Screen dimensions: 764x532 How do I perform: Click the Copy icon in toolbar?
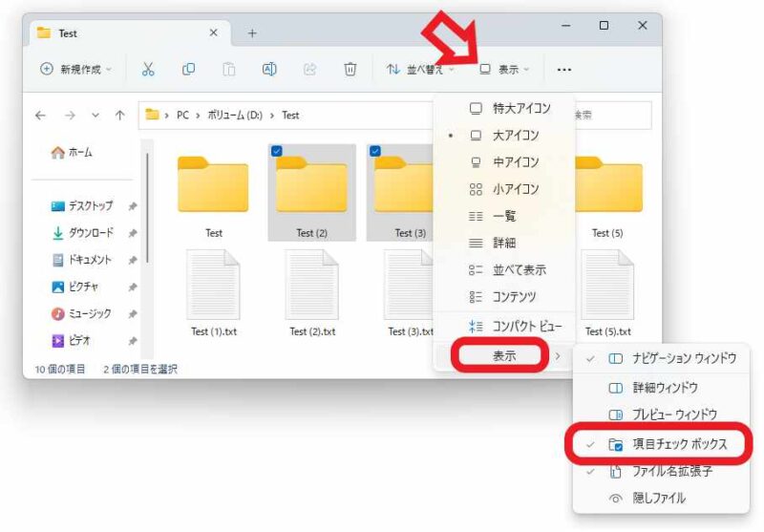coord(188,69)
